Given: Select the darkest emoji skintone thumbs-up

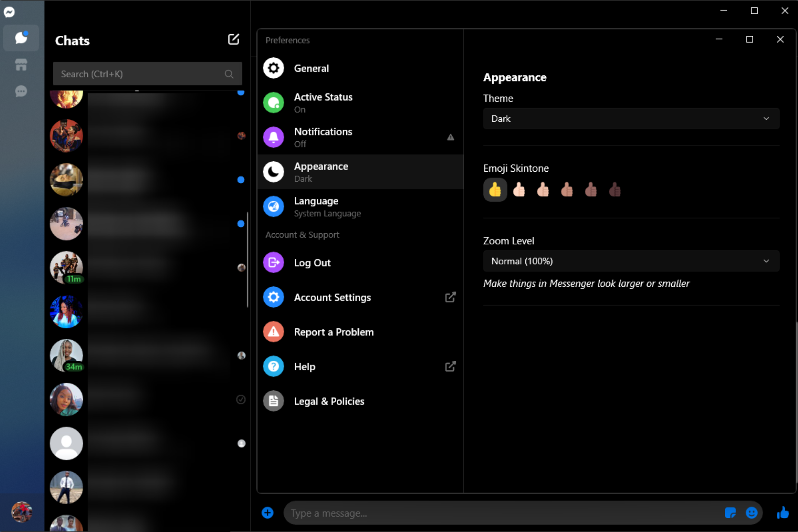Looking at the screenshot, I should (615, 190).
